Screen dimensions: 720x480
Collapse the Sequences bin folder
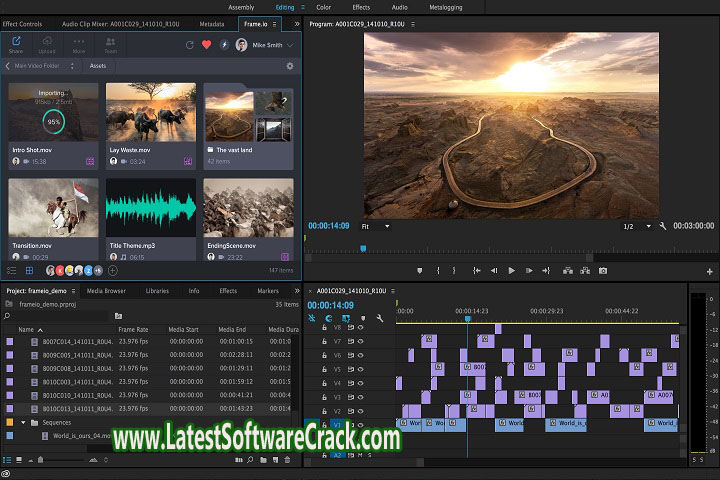[23, 422]
